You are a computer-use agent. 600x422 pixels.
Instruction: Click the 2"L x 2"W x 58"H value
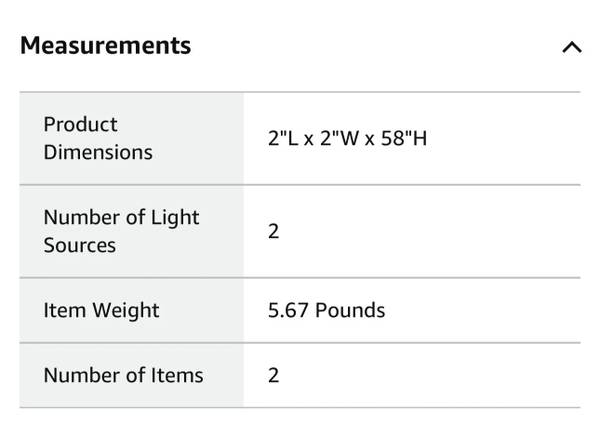pyautogui.click(x=347, y=138)
